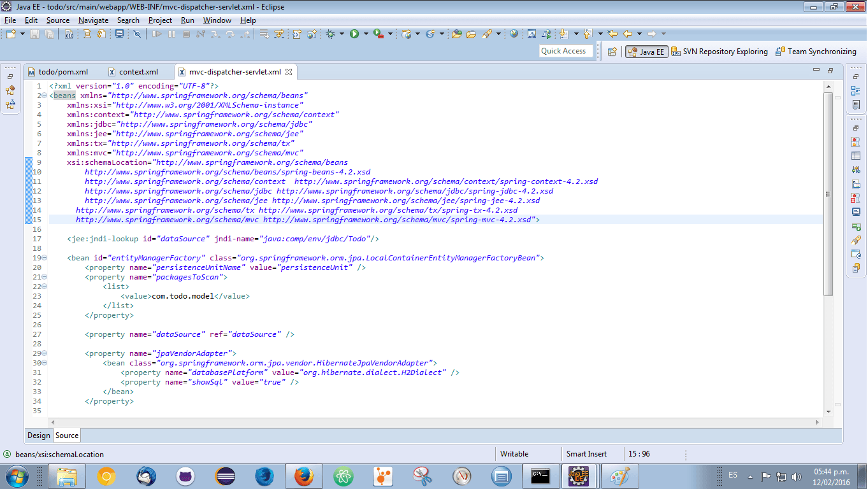Click the Writable status bar field
868x489 pixels.
click(529, 454)
